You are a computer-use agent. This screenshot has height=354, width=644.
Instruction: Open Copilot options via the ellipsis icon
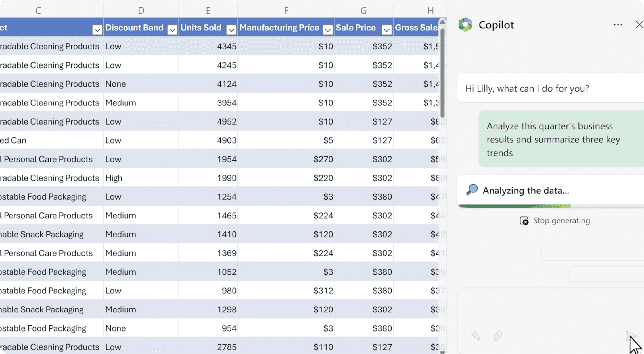(x=618, y=25)
